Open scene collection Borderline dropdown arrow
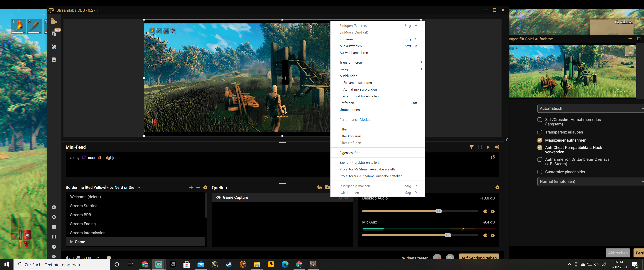The width and height of the screenshot is (644, 270). [x=139, y=188]
